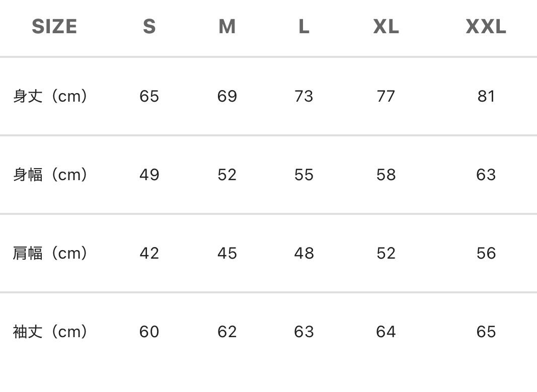Click the SIZE column header
537x392 pixels.
54,27
